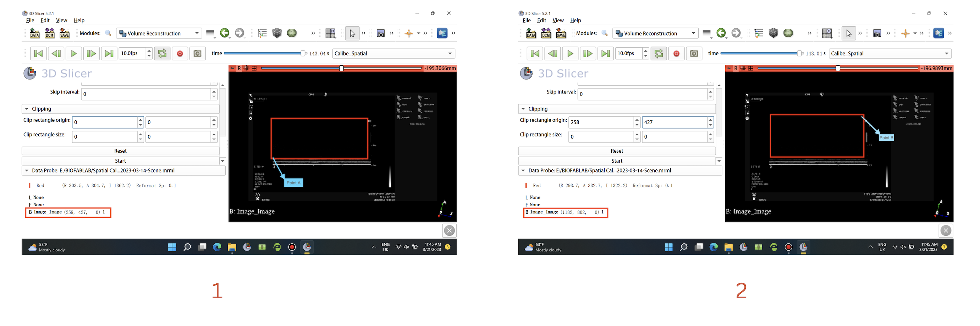Click the gray next-module arrow in screenshot 1
The width and height of the screenshot is (980, 326).
239,33
